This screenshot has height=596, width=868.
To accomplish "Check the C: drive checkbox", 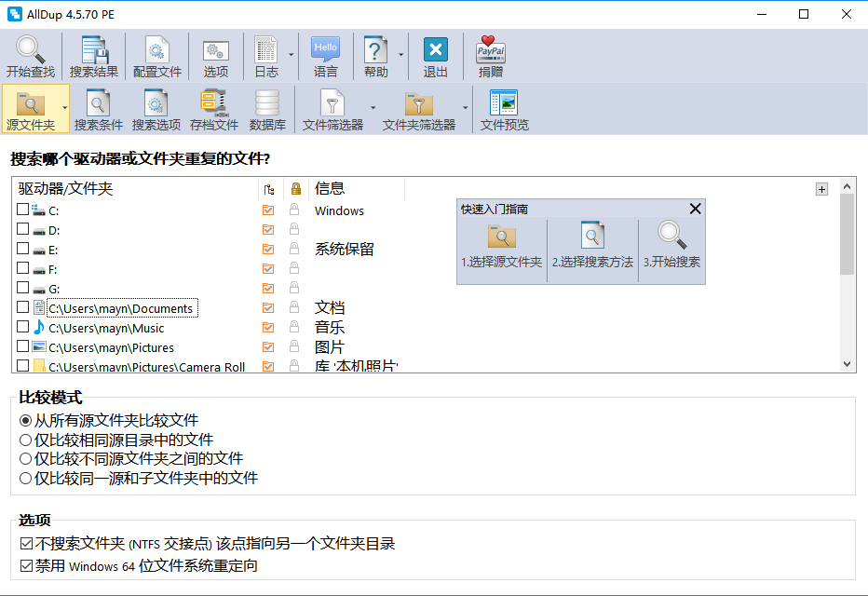I will pos(23,210).
